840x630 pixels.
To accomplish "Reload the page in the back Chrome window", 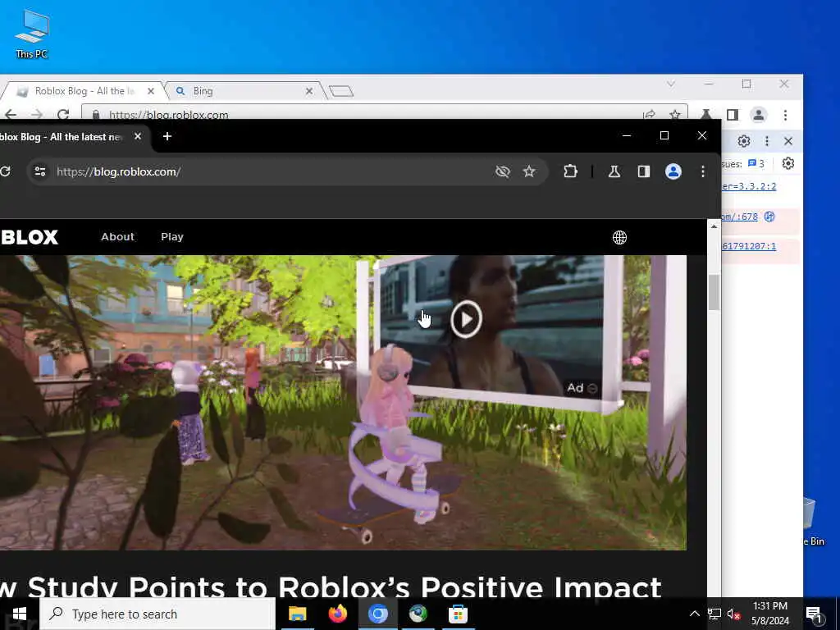I will 63,114.
